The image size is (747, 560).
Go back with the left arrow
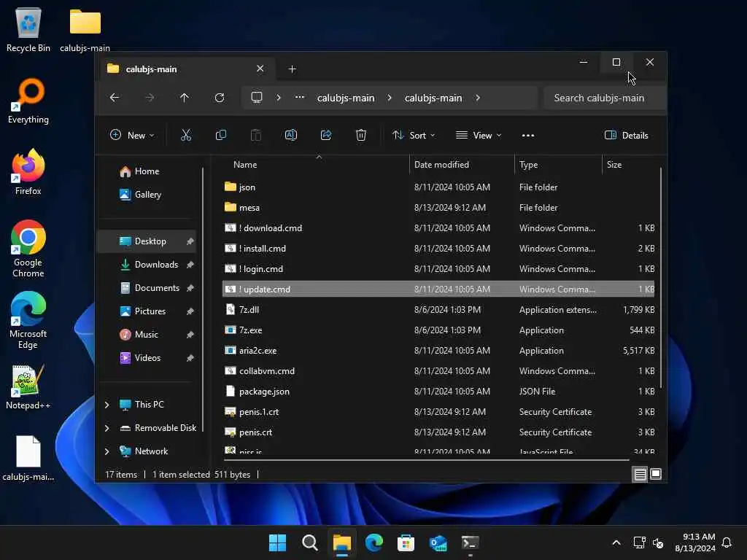[115, 98]
